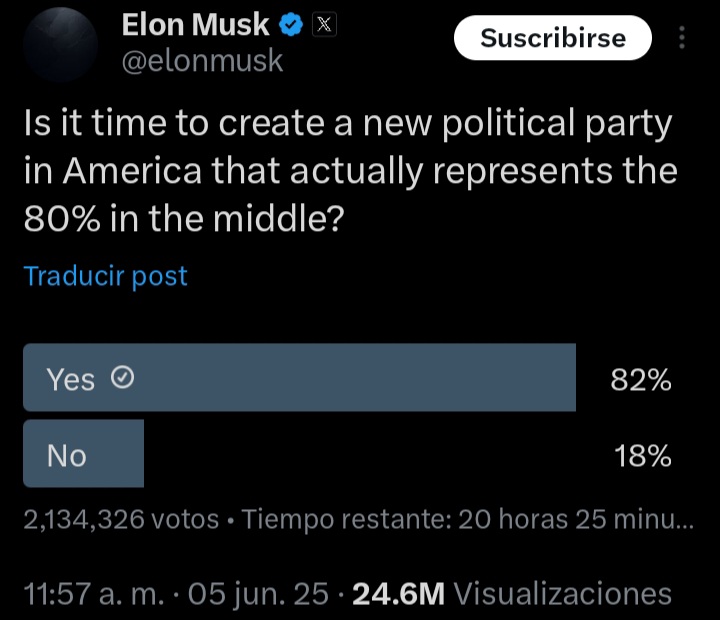This screenshot has height=620, width=720.
Task: Click the Yes result bar fill
Action: click(x=350, y=378)
